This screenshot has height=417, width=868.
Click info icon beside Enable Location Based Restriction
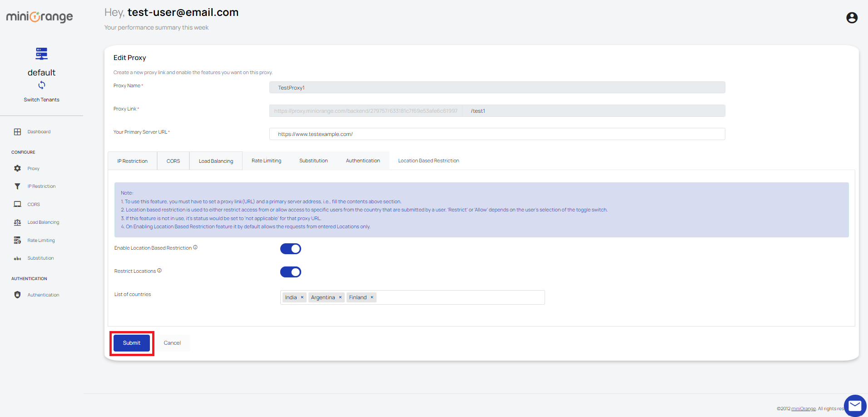(195, 247)
